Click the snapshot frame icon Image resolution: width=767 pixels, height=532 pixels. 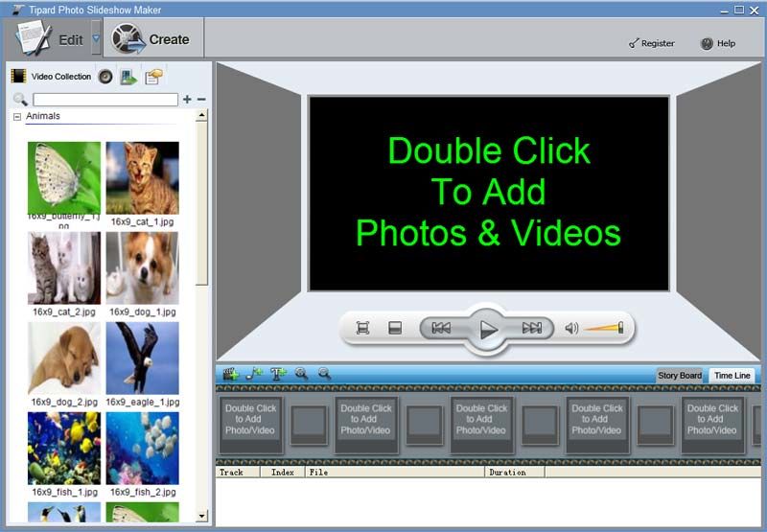[395, 328]
